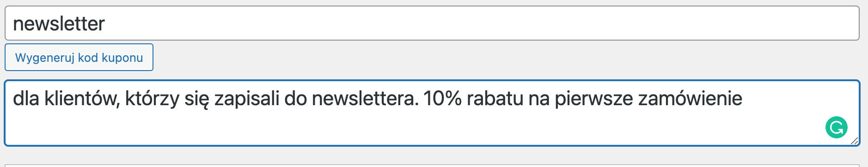Screen dimensions: 868x167
Task: Place cursor on 10% in description text
Action: tap(442, 98)
